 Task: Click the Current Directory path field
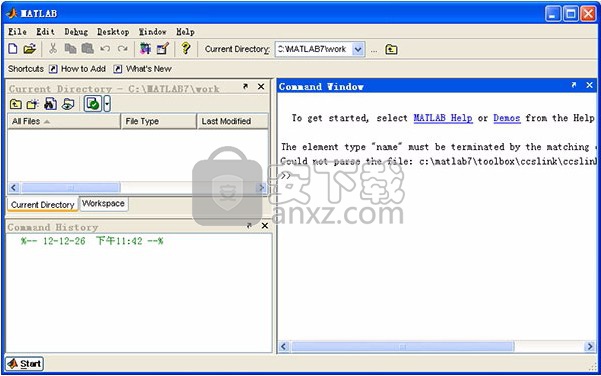point(314,49)
